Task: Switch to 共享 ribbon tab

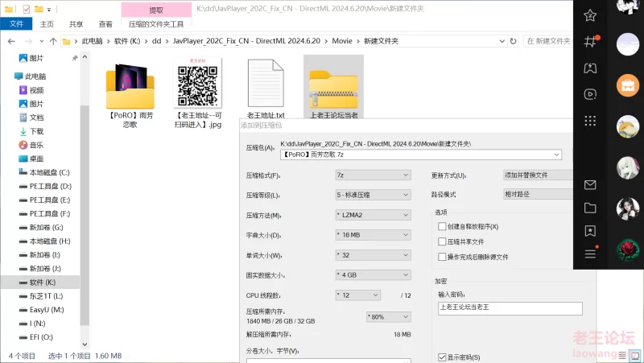Action: pos(76,24)
